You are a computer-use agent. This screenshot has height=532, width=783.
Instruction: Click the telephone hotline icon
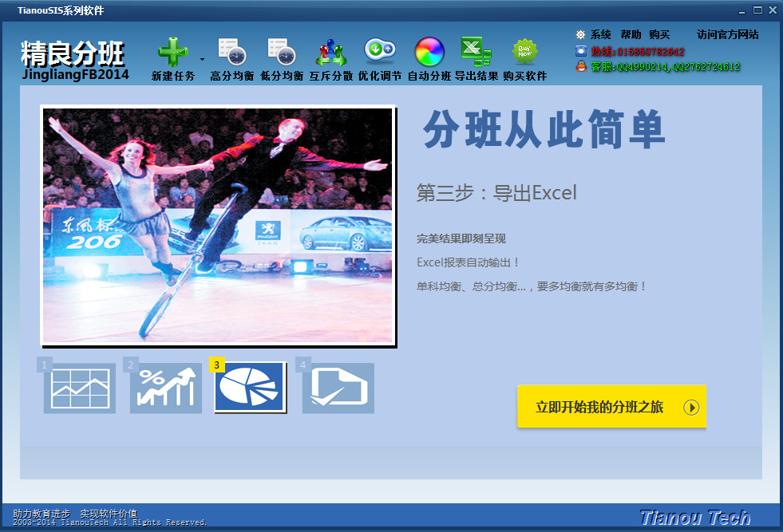[581, 51]
